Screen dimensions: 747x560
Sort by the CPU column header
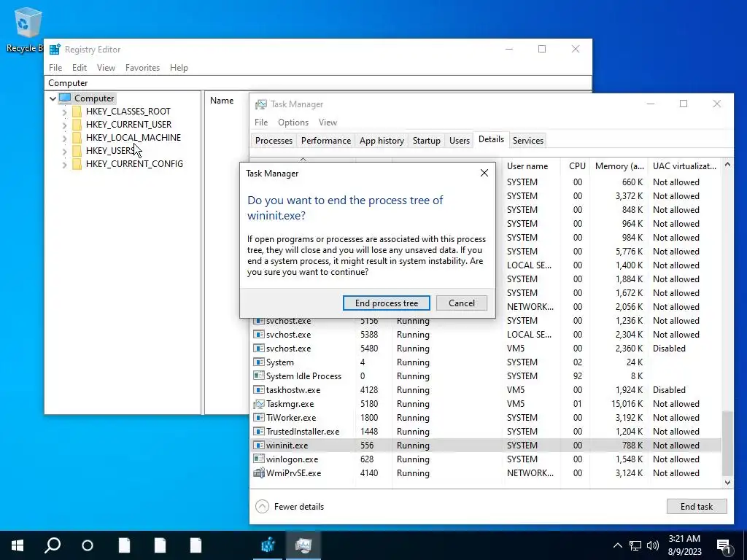576,166
